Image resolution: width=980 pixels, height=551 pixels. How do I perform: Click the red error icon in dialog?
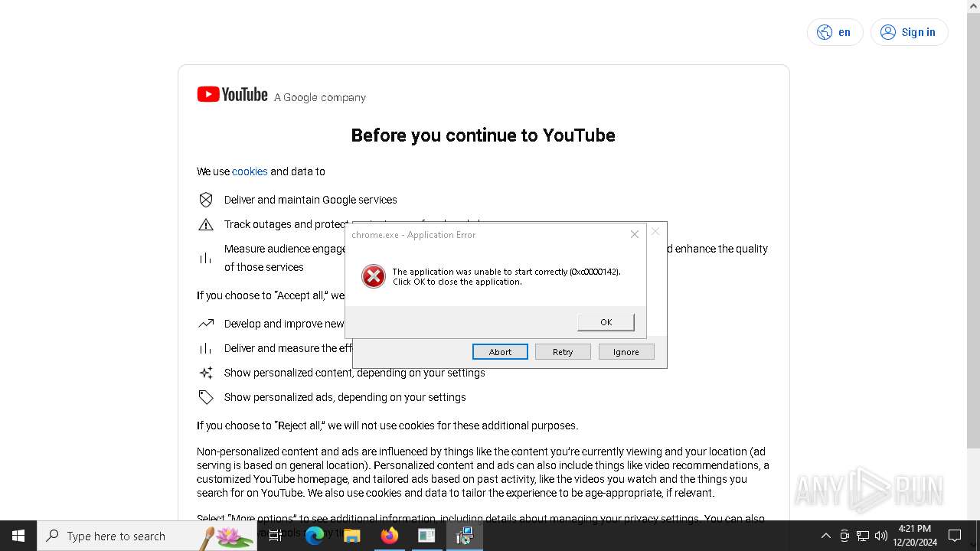point(374,276)
